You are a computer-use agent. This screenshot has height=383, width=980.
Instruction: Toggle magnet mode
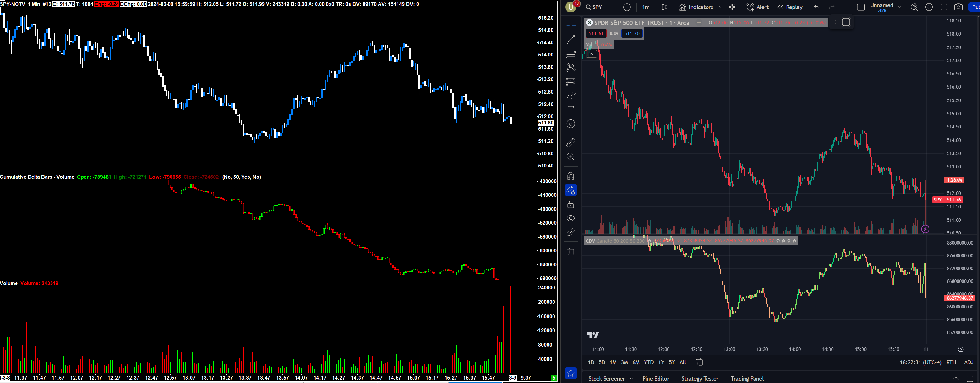click(x=571, y=176)
